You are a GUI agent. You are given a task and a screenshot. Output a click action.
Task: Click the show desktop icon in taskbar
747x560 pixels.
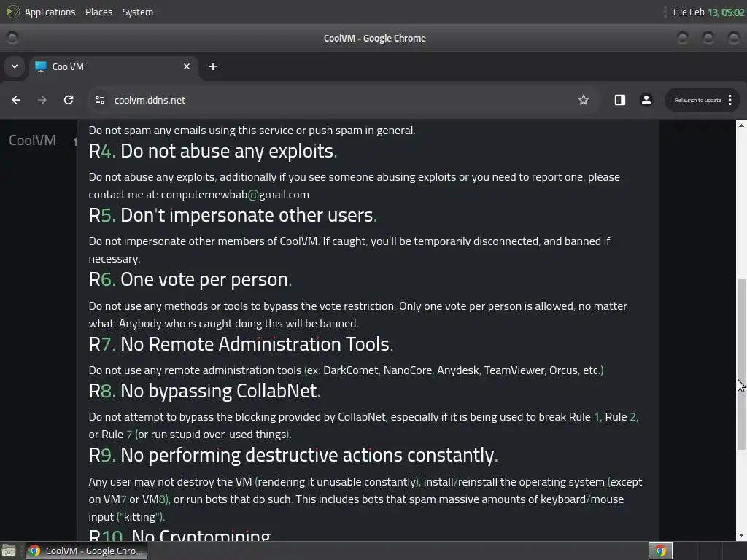9,551
